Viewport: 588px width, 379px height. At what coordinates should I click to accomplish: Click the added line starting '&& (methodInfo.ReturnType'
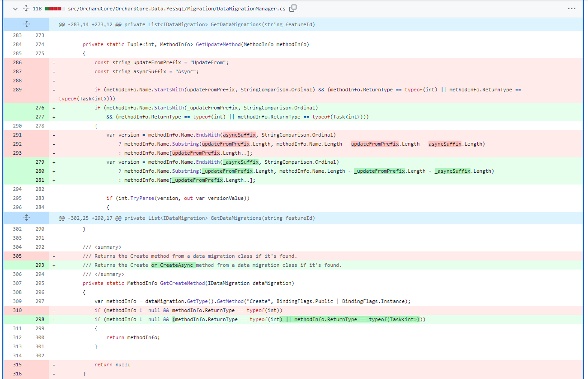click(238, 117)
